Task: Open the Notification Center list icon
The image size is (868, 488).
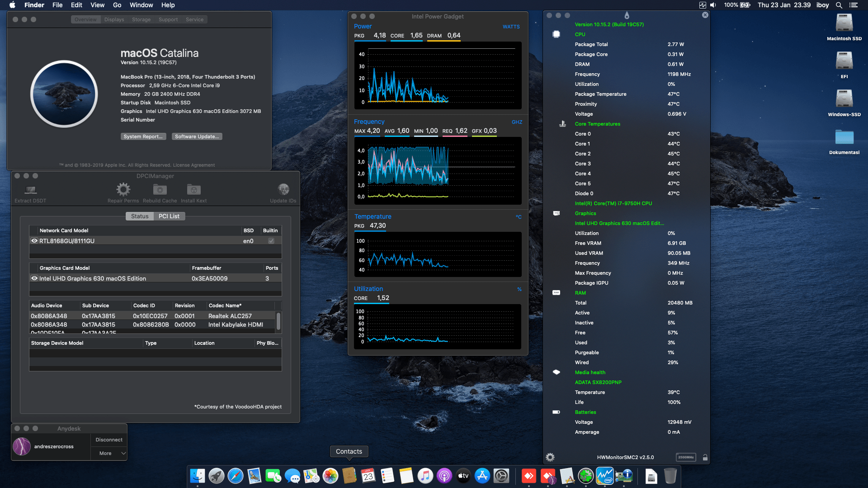Action: pos(853,5)
